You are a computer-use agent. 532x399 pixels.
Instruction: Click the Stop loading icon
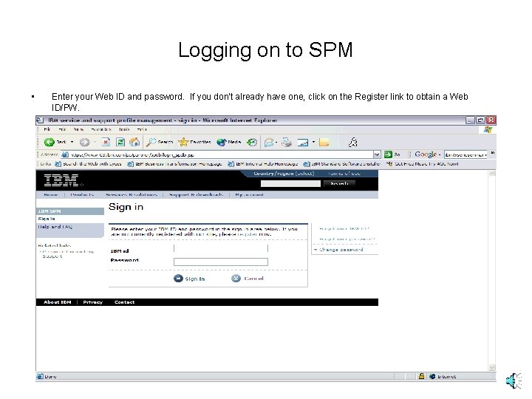pos(106,142)
